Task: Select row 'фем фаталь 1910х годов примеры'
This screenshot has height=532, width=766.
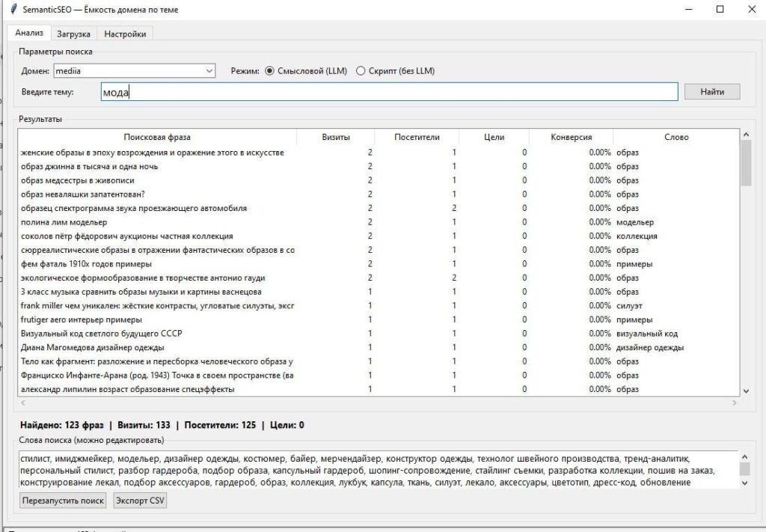Action: 379,264
